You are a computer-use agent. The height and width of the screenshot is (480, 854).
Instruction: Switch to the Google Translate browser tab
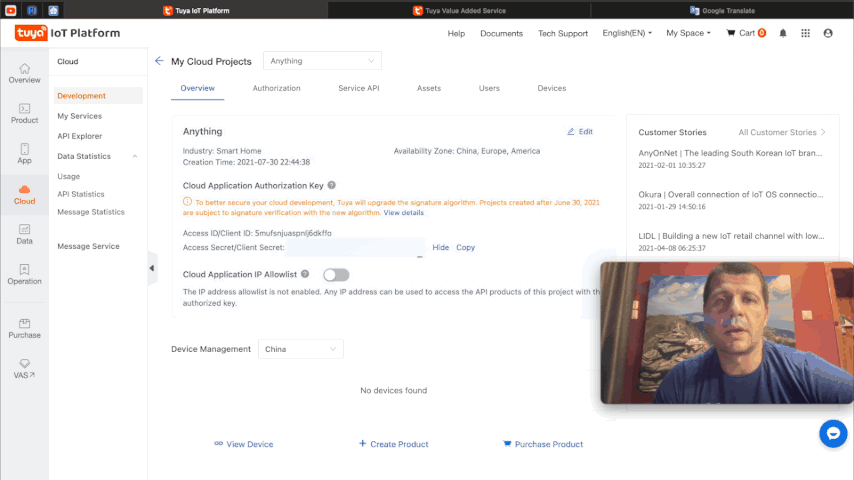coord(722,10)
